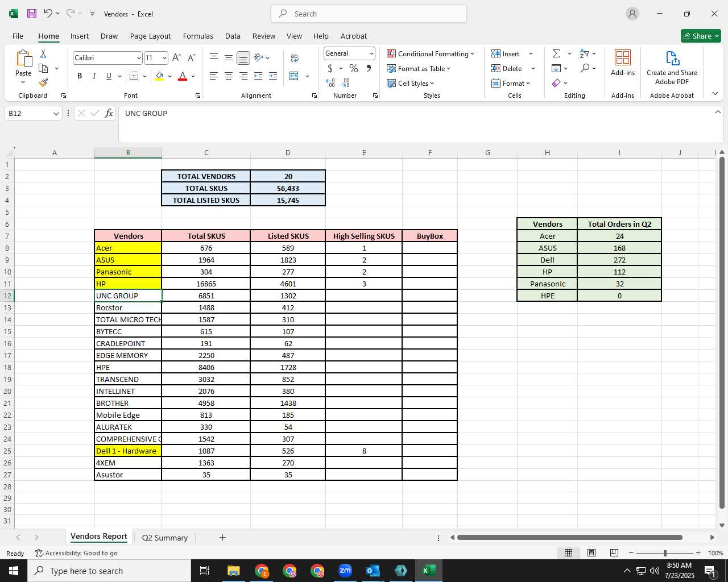Click Decrease Decimal icon
The height and width of the screenshot is (582, 728).
tap(345, 83)
